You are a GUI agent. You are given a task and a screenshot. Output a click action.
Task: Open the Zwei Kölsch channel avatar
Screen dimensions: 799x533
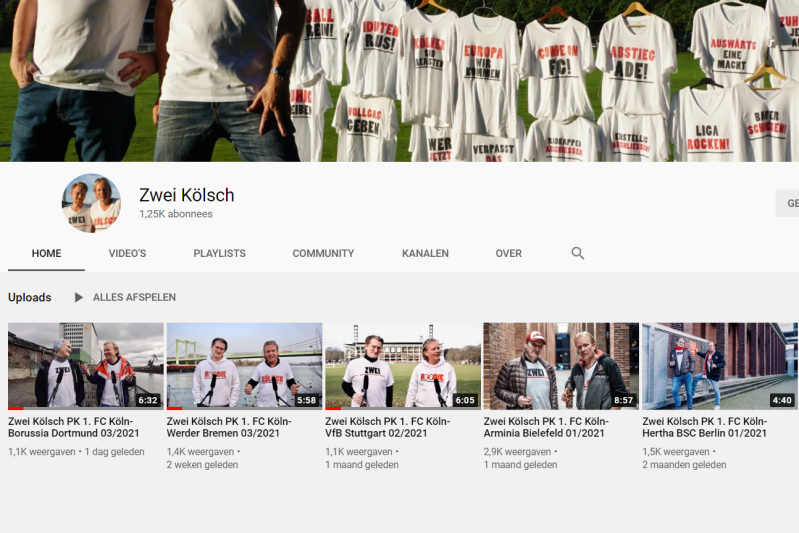pos(91,203)
